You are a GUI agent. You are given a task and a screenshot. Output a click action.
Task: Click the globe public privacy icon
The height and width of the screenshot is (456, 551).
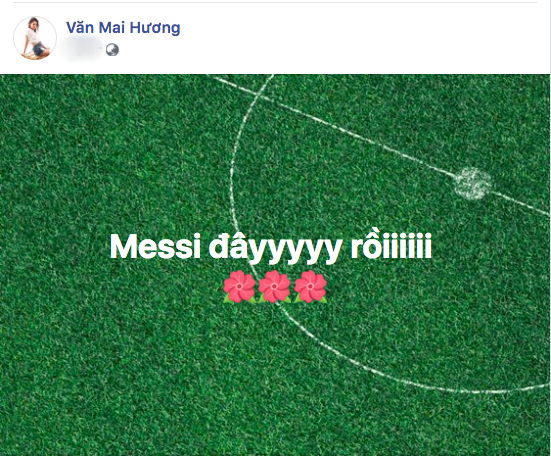coord(112,50)
